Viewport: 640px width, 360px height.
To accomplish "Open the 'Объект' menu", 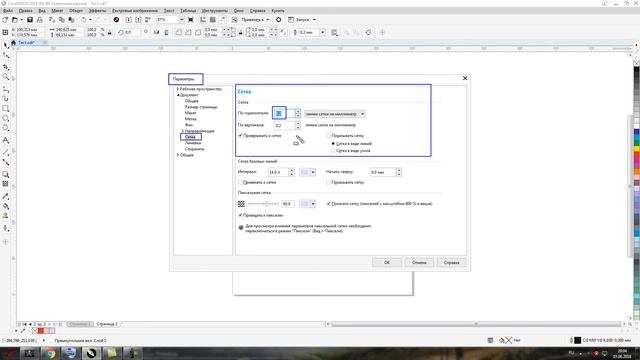I will click(x=76, y=11).
